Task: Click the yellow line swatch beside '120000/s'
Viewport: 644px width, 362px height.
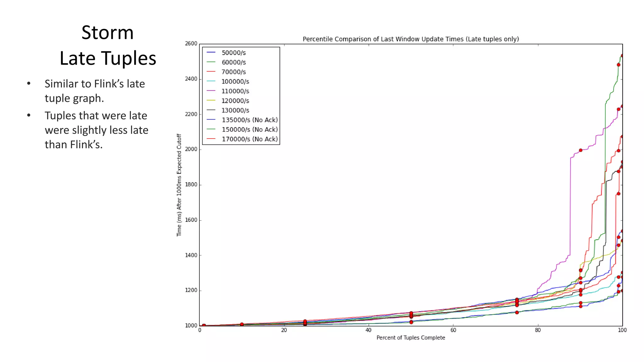Action: (x=211, y=101)
